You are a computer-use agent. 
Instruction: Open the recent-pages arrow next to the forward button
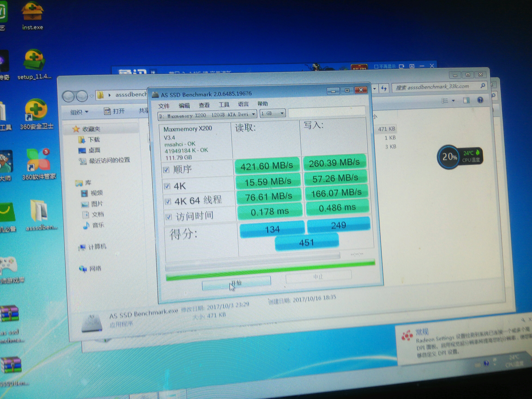coord(92,96)
